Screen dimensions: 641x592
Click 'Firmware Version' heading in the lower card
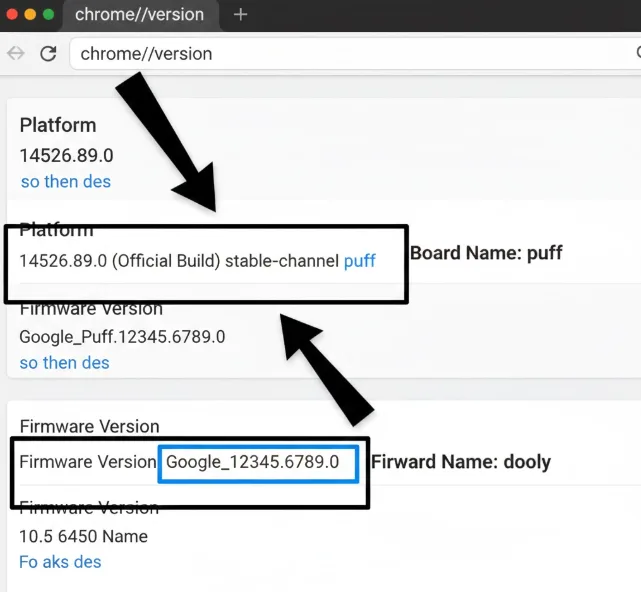point(89,427)
